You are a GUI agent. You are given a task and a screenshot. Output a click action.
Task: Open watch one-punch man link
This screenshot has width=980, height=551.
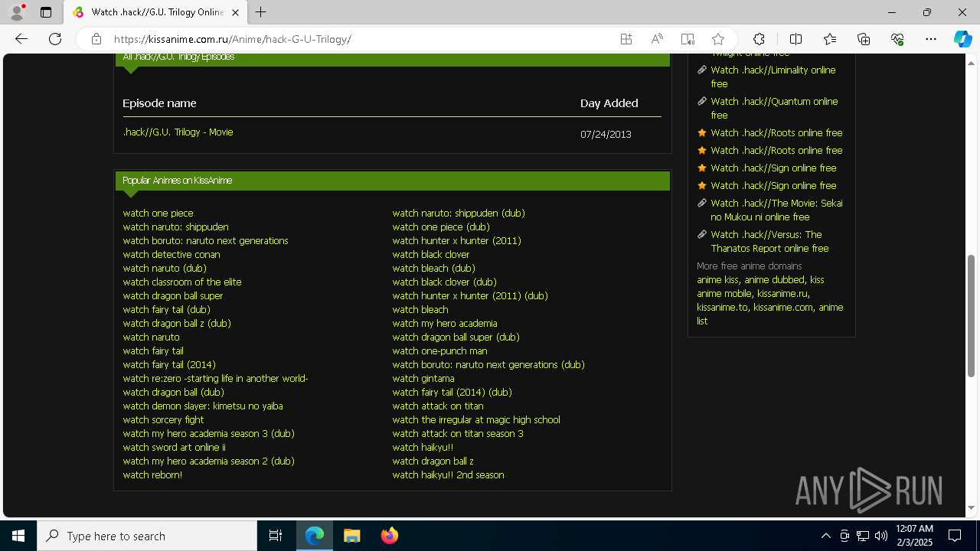click(x=439, y=350)
